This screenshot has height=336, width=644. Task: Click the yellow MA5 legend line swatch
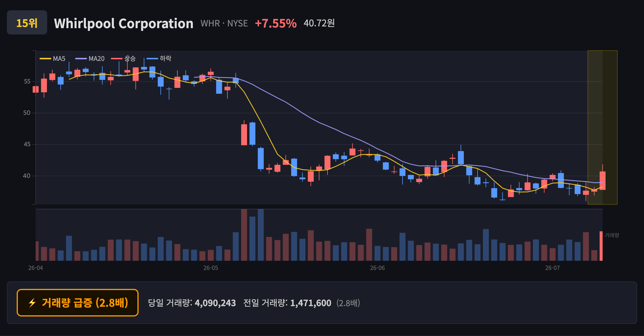click(x=45, y=59)
